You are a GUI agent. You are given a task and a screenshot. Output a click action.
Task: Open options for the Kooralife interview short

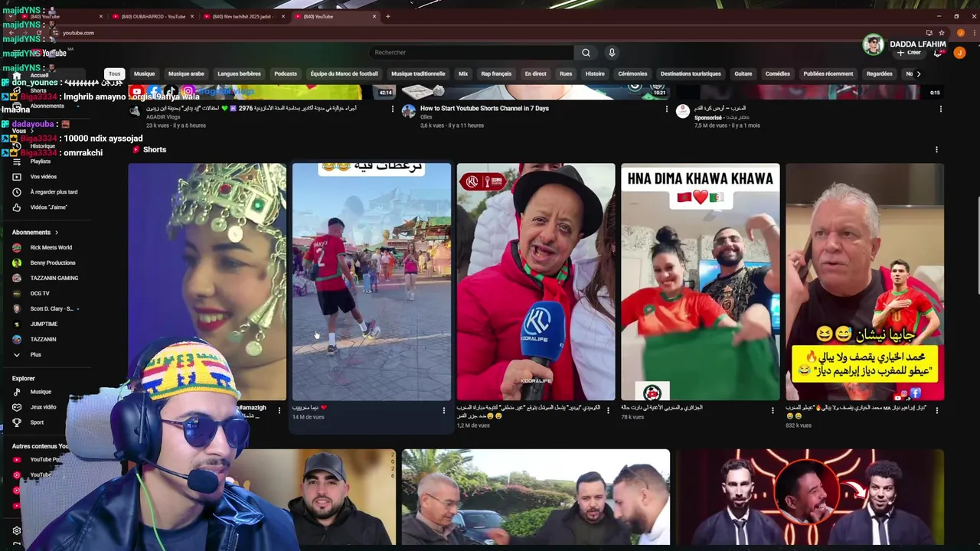[609, 410]
